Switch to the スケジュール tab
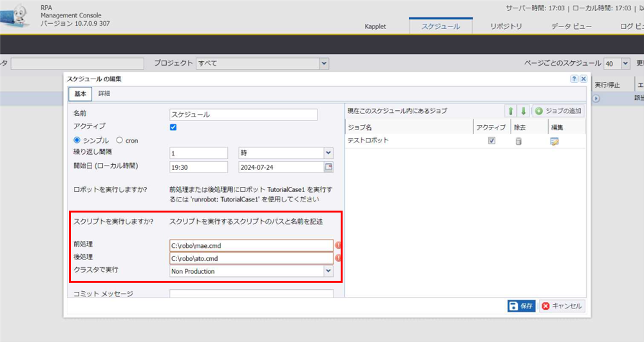Viewport: 644px width, 342px height. point(440,26)
